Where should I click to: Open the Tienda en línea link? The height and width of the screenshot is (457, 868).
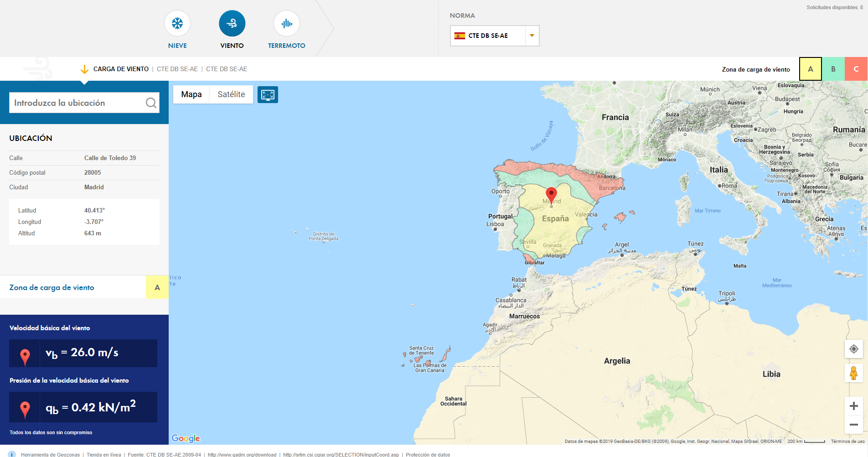(104, 454)
